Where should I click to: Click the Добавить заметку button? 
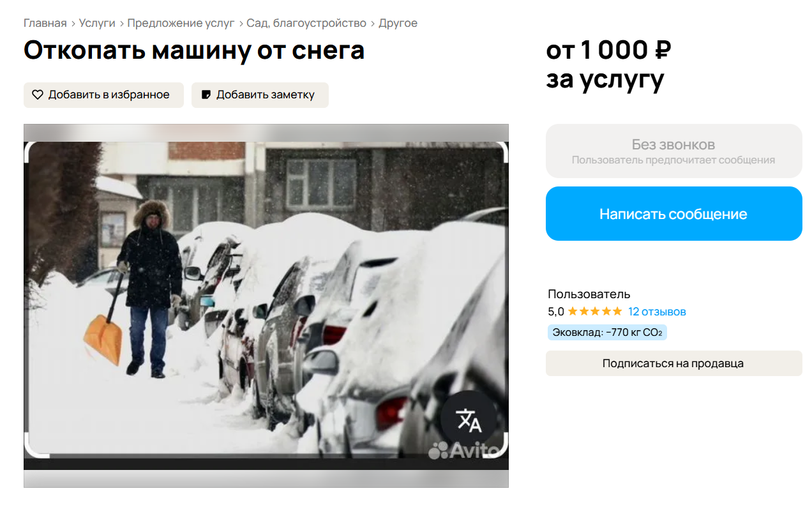[260, 95]
